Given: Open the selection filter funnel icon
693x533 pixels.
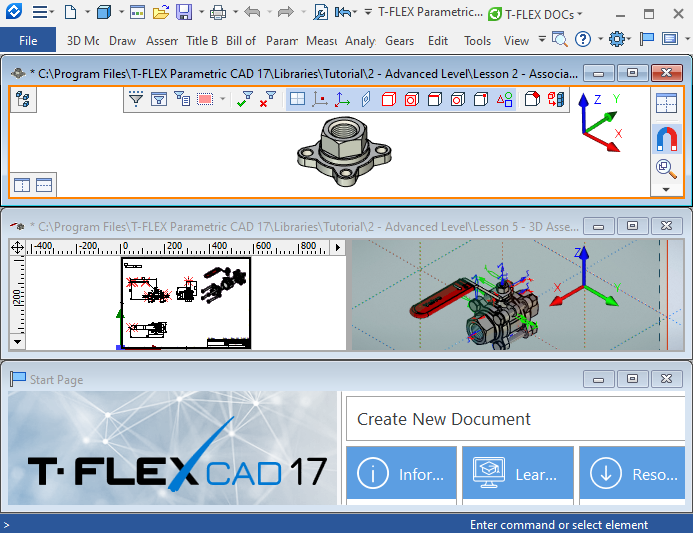Looking at the screenshot, I should point(136,99).
